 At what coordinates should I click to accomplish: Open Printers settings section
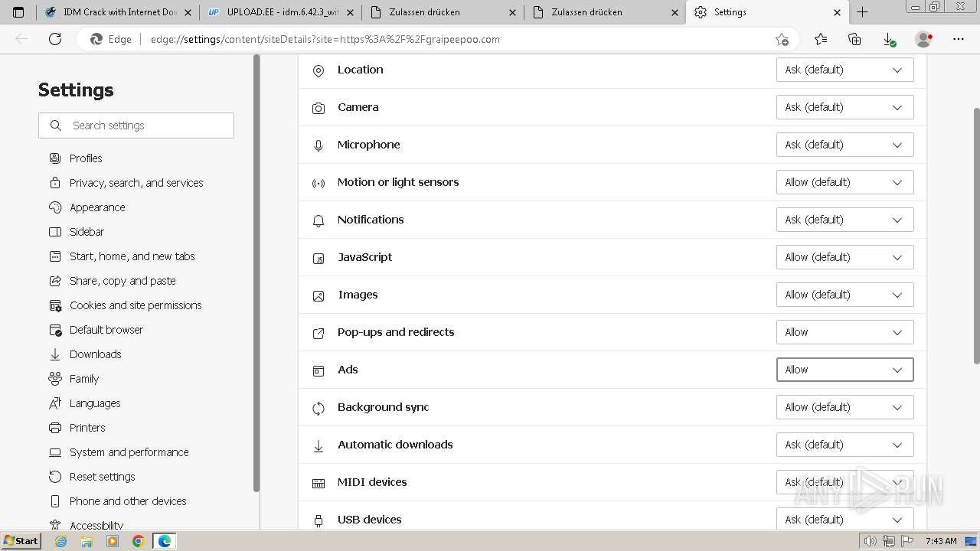77,428
